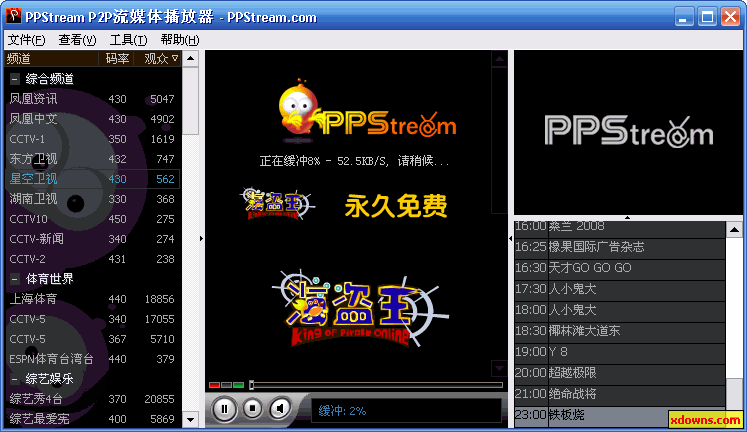
Task: Select program 16:25 橡果国际广告杂志
Action: 620,247
